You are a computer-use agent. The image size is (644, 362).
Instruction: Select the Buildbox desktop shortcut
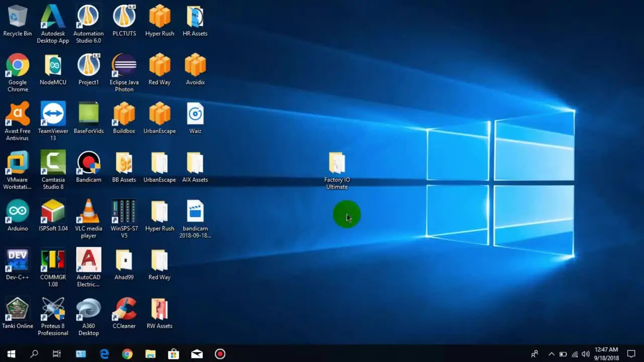tap(124, 119)
